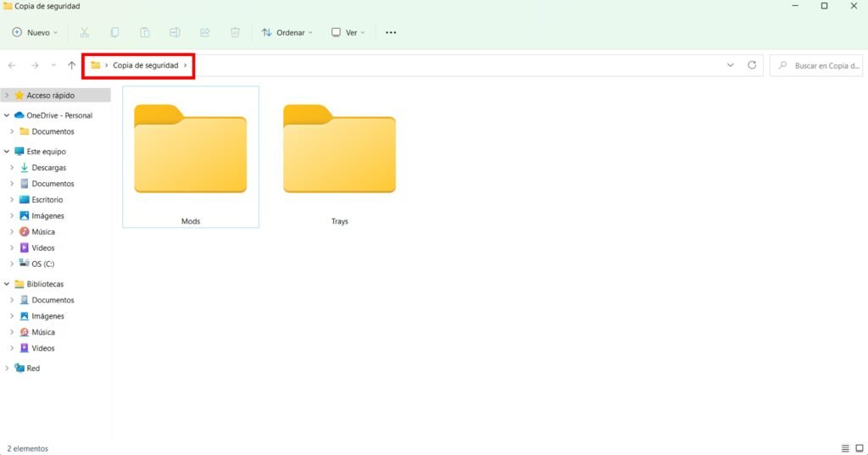The height and width of the screenshot is (455, 868).
Task: Click the Delete trash bin icon
Action: tap(235, 32)
